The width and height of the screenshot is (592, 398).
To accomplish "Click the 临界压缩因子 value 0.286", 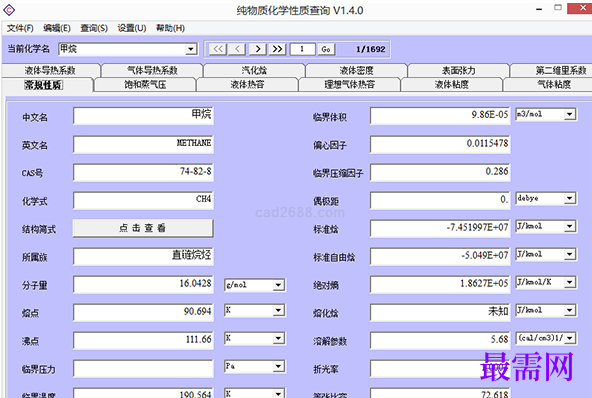I will 440,172.
